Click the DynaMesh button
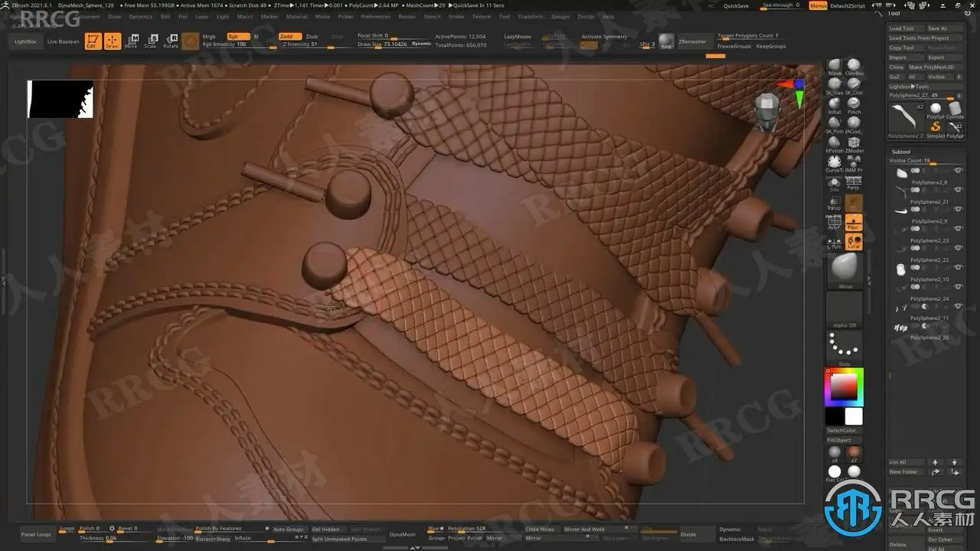Screen dimensions: 980x551 (402, 534)
